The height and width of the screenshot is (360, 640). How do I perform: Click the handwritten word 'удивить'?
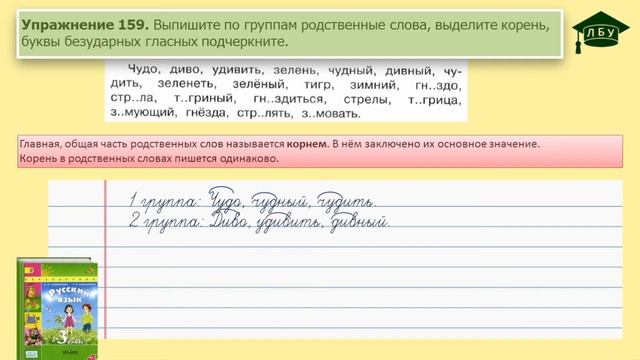[289, 222]
